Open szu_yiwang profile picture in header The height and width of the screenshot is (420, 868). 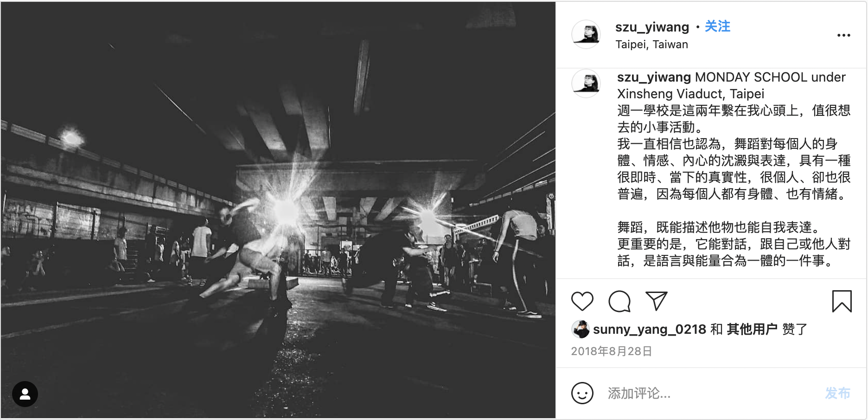pyautogui.click(x=586, y=34)
